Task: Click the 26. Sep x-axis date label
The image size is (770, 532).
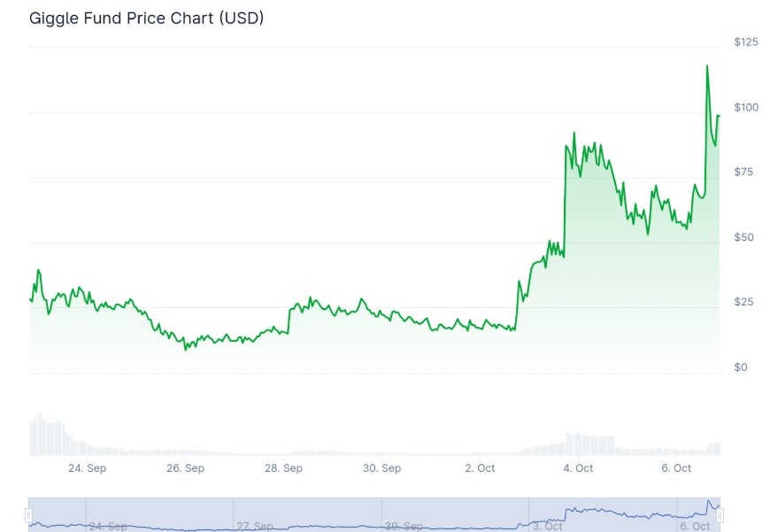Action: point(185,468)
